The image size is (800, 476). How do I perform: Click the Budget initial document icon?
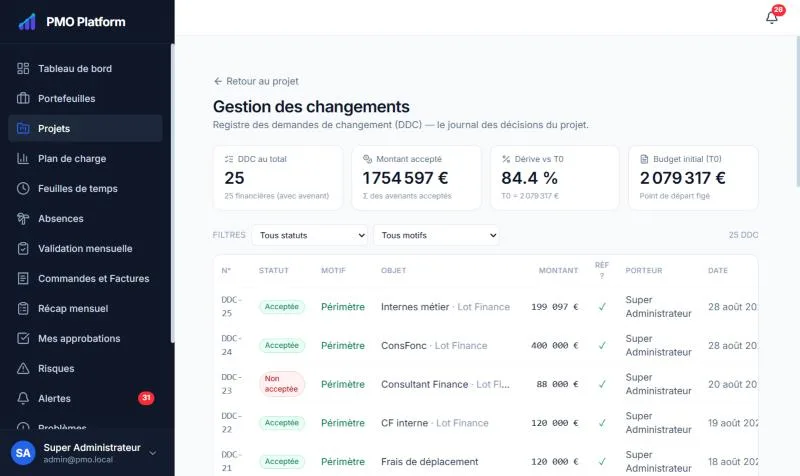[x=644, y=159]
